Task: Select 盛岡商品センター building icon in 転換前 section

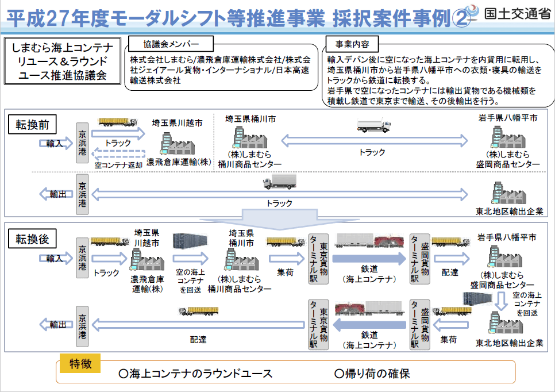Action: point(508,137)
